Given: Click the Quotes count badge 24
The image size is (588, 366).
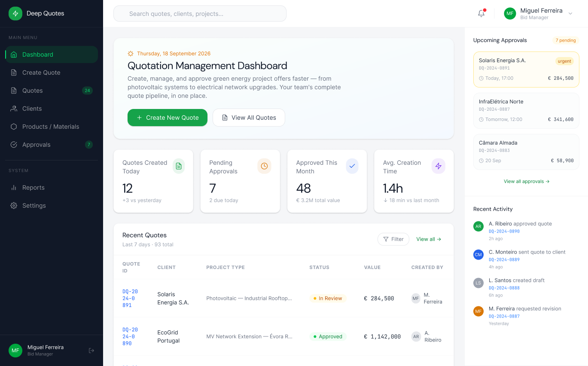Looking at the screenshot, I should 87,91.
